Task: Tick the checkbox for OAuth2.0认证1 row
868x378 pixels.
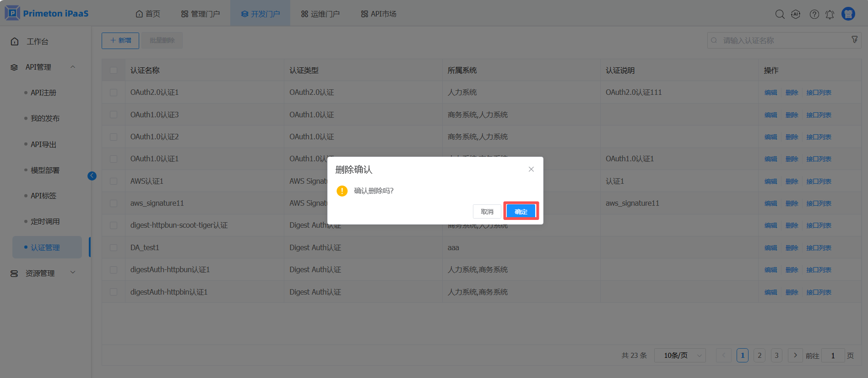Action: point(114,93)
